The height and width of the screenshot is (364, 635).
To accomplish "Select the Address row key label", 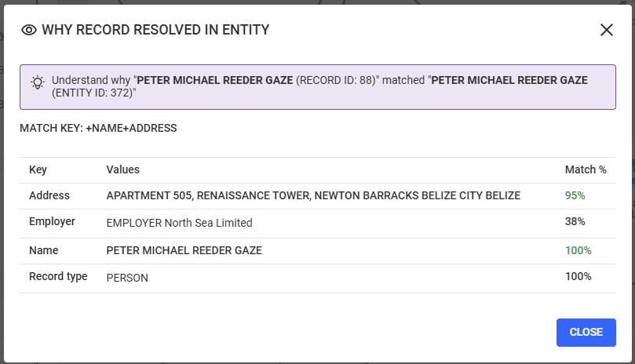I will tap(49, 195).
